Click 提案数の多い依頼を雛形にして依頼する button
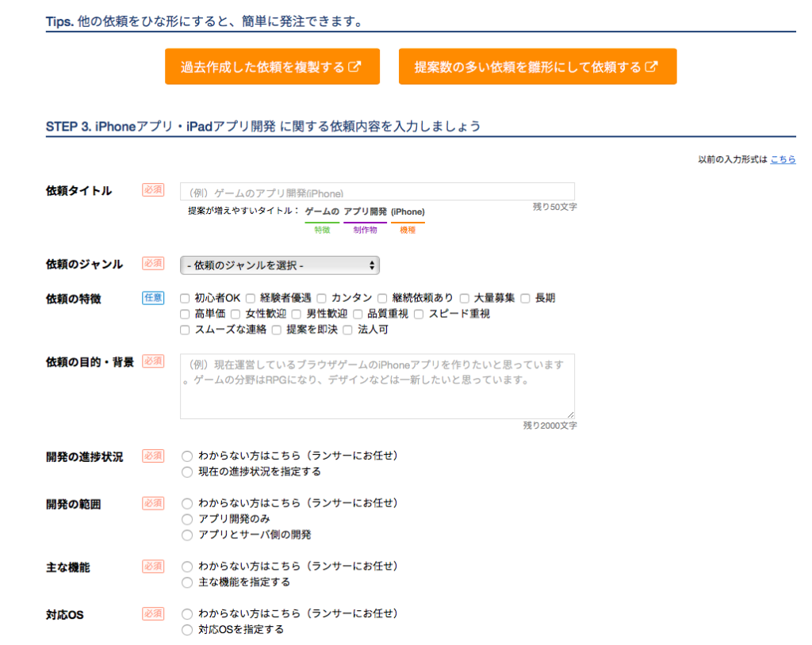812x645 pixels. pyautogui.click(x=538, y=67)
